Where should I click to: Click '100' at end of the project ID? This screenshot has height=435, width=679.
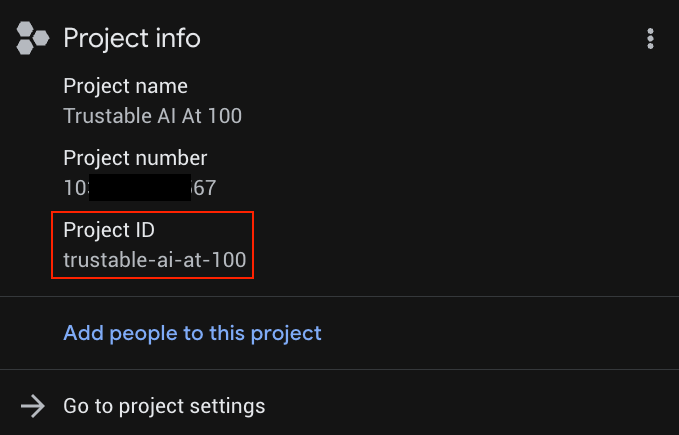coord(230,260)
